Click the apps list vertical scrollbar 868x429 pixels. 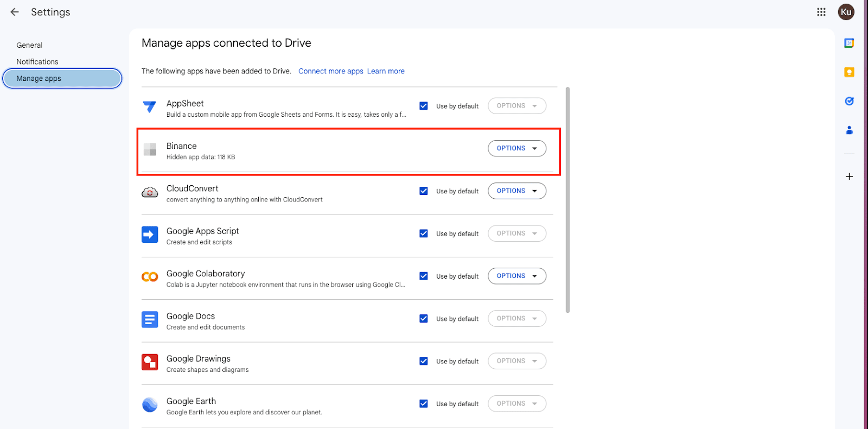(x=567, y=200)
